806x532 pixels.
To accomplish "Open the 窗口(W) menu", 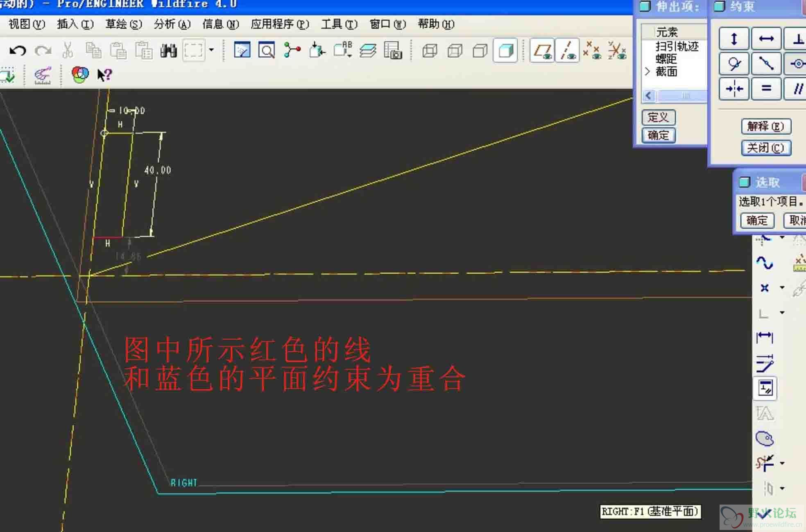I will coord(387,24).
